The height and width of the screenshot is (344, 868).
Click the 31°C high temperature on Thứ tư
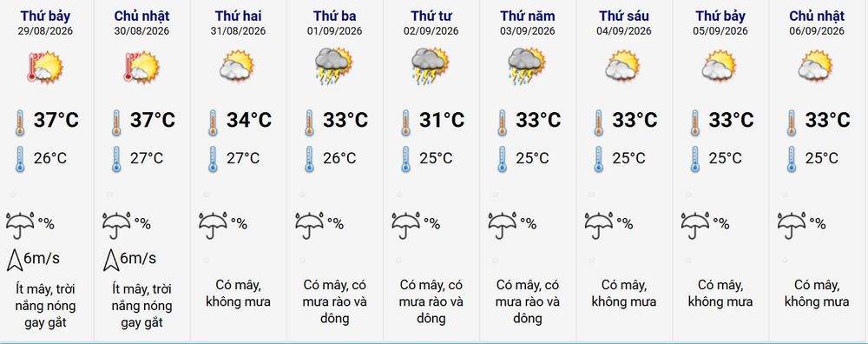442,120
